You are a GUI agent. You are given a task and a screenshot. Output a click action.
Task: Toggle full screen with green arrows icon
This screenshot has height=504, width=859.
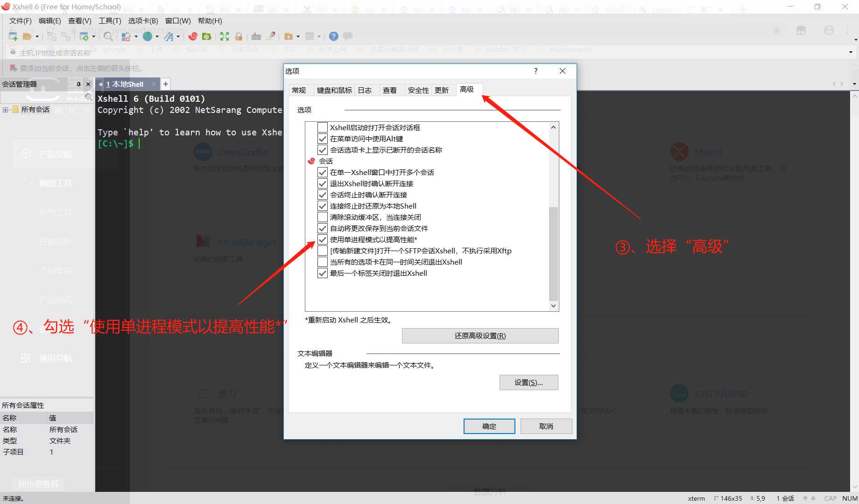(x=225, y=36)
